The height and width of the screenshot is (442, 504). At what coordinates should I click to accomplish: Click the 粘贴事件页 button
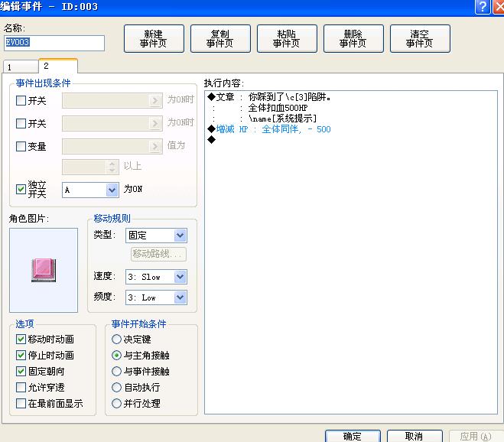point(287,38)
